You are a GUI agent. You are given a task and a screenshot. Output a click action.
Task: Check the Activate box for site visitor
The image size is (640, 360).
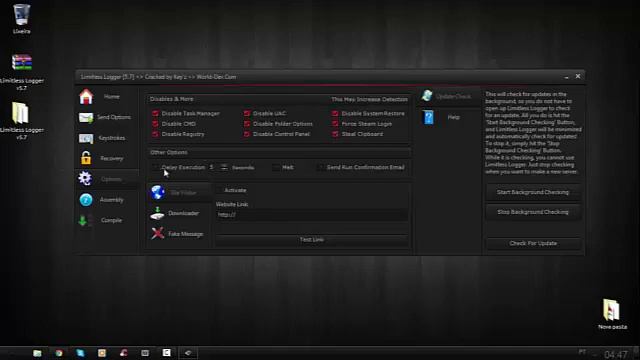click(219, 190)
